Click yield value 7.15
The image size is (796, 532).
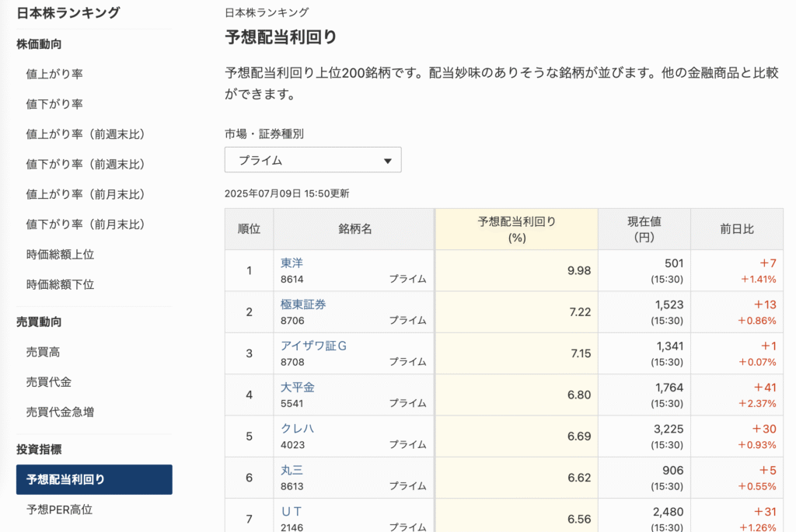point(581,353)
